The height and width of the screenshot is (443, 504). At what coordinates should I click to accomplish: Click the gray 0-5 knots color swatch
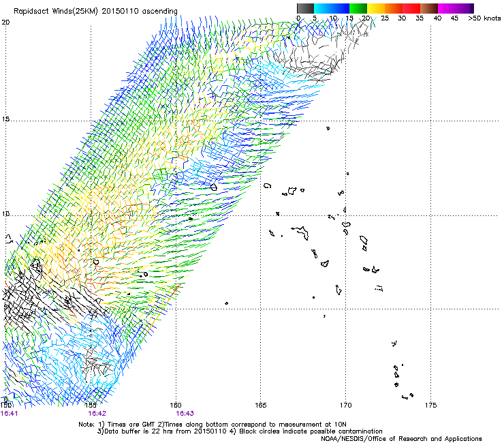click(x=305, y=8)
